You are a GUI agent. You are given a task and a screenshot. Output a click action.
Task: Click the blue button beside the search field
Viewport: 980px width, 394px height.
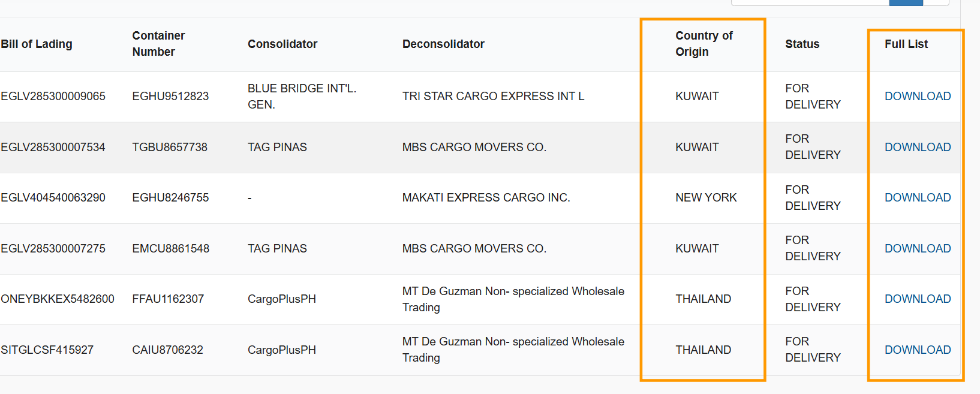coord(906,2)
